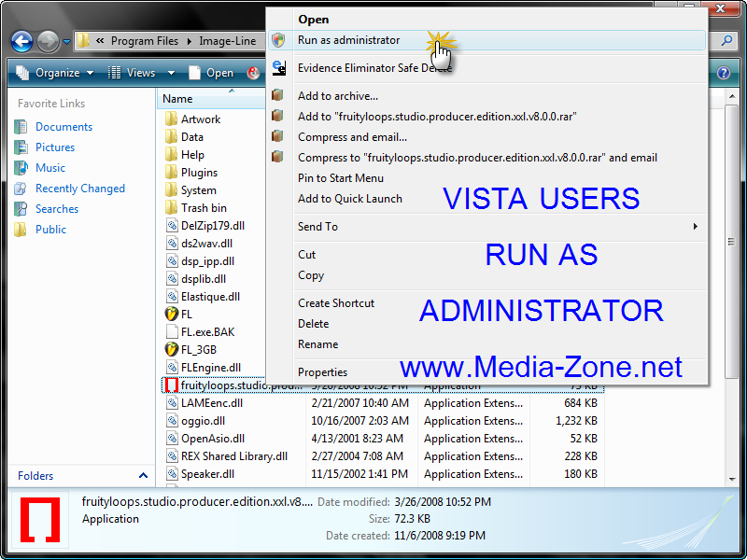The image size is (747, 560).
Task: Select the Speaker.dll file
Action: (207, 474)
